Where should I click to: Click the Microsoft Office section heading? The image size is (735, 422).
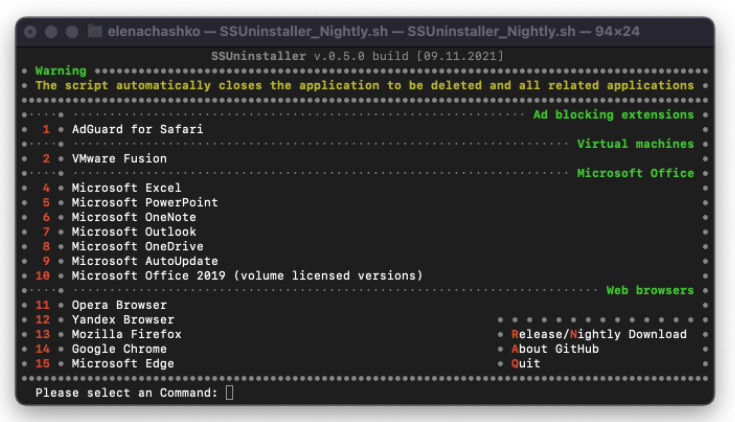point(635,173)
